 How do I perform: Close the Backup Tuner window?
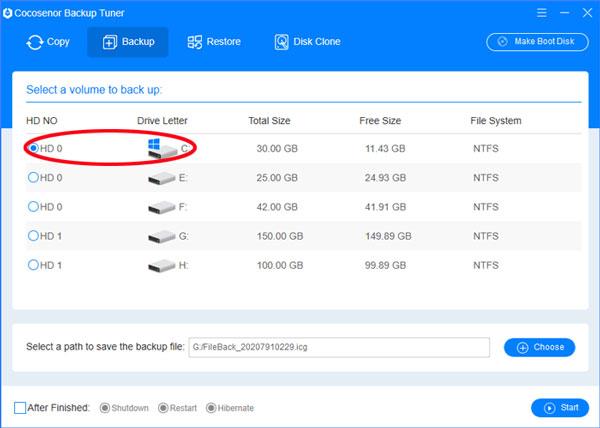(x=587, y=13)
